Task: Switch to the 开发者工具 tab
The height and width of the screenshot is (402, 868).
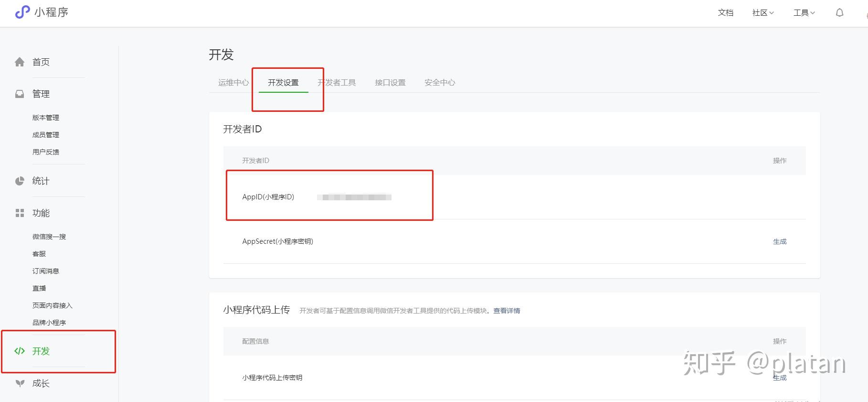Action: coord(337,83)
